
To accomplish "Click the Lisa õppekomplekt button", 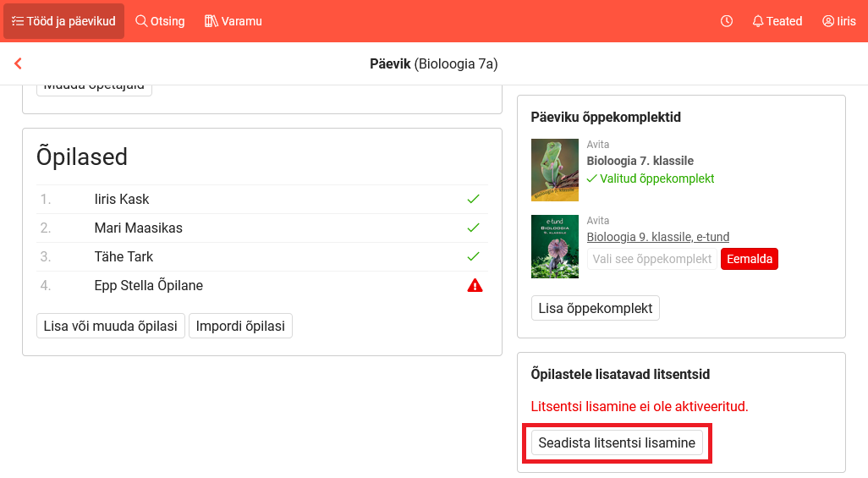I will (x=596, y=308).
